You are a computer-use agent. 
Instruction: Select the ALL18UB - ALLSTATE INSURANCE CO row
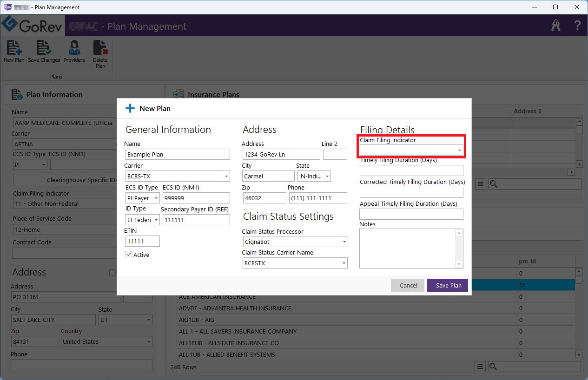[x=376, y=343]
